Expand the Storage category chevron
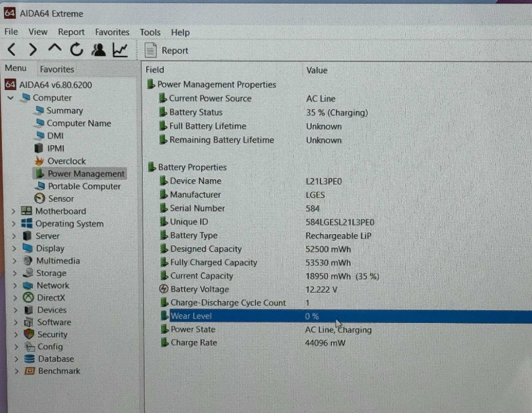 pos(13,274)
